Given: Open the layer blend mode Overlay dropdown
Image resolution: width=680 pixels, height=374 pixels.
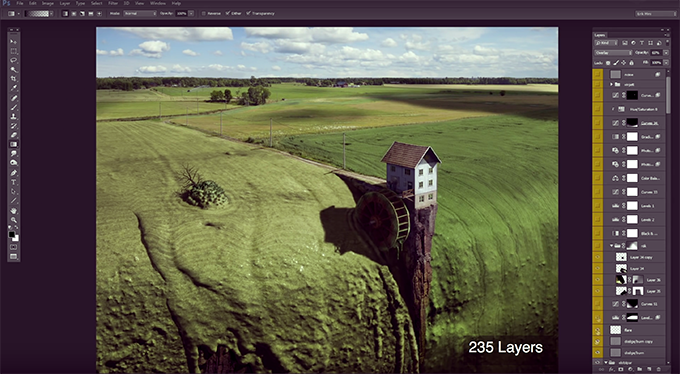Looking at the screenshot, I should pyautogui.click(x=613, y=52).
